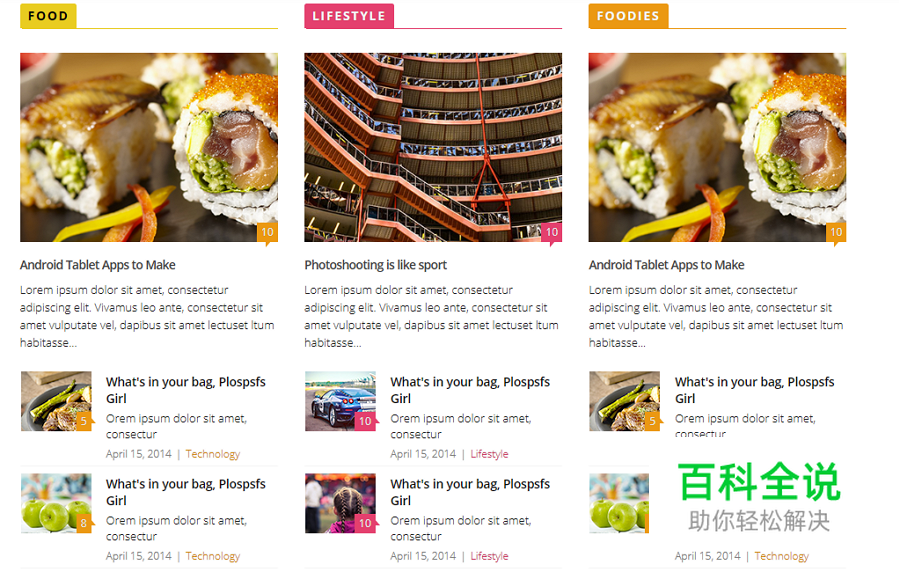Click the 8 badge on green apples thumbnail
This screenshot has height=571, width=899.
click(x=84, y=523)
